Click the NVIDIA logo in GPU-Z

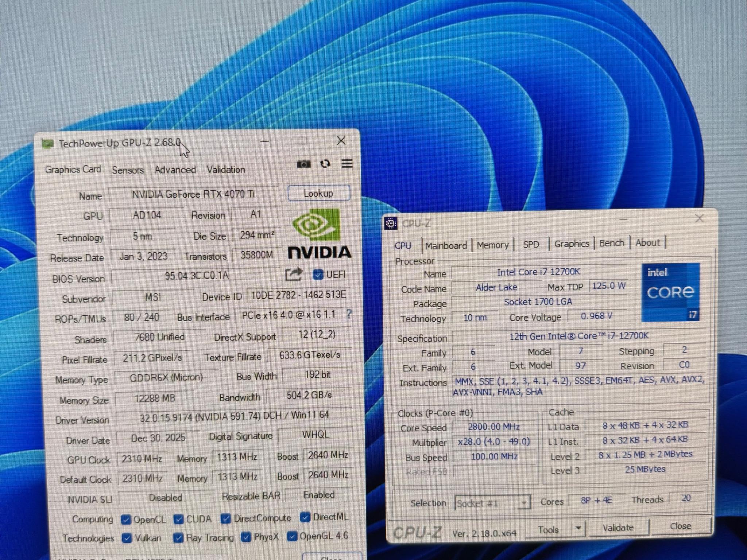pos(320,234)
